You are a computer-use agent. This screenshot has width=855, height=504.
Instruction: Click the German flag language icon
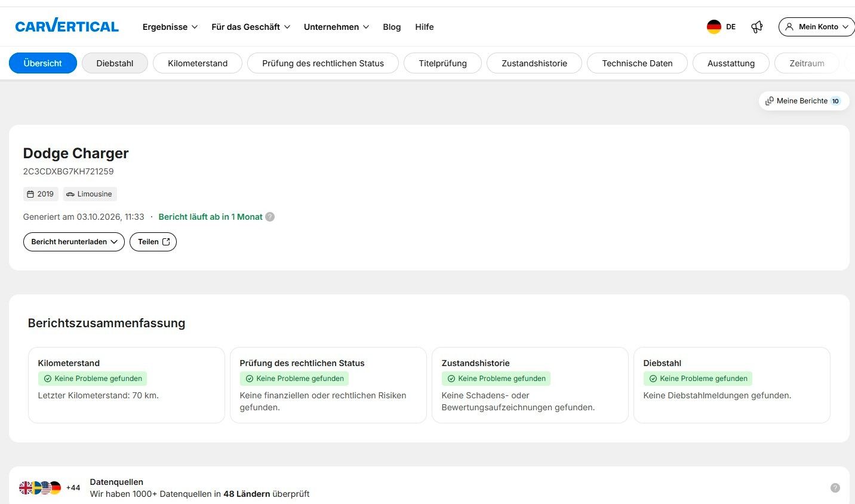[714, 27]
